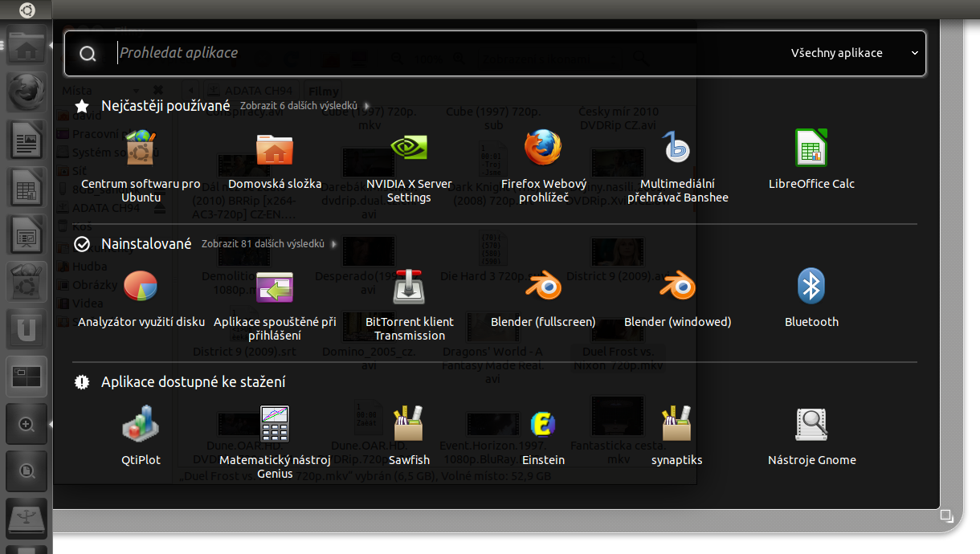This screenshot has width=980, height=554.
Task: Open Domovská složka folder icon
Action: [275, 161]
